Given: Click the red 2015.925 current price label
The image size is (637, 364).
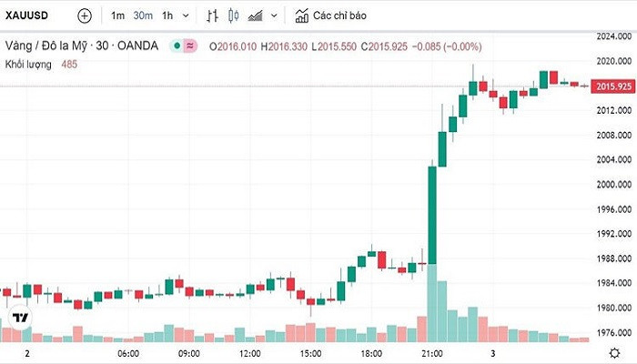Looking at the screenshot, I should (612, 86).
